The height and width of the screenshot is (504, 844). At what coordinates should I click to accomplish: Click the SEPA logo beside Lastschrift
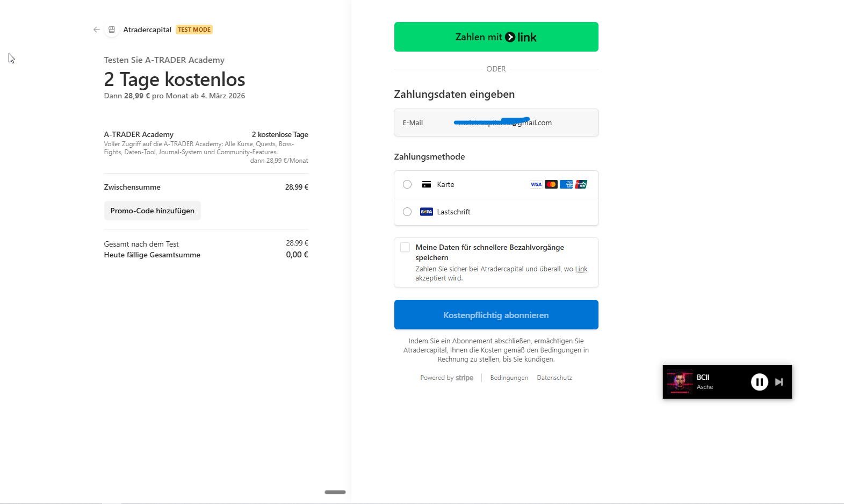pos(425,212)
